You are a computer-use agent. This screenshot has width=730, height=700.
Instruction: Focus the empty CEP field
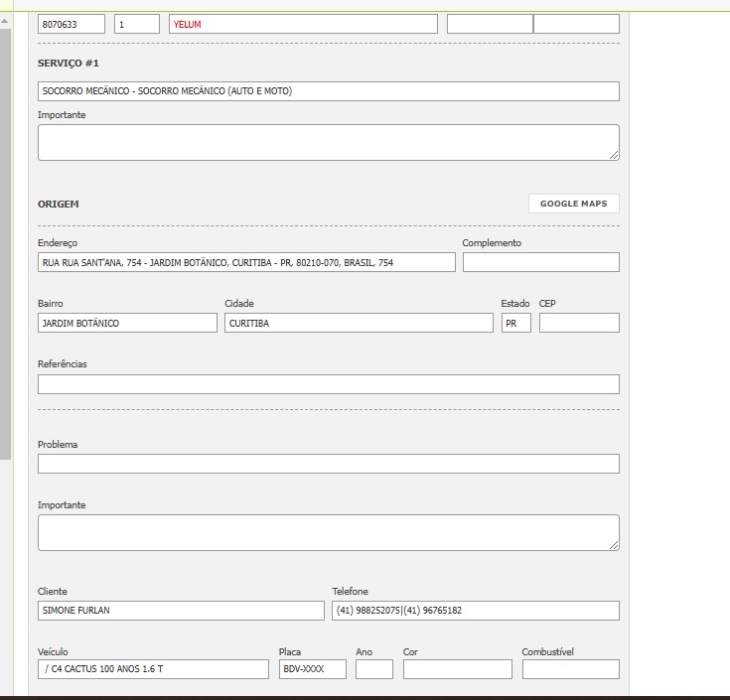(x=579, y=323)
